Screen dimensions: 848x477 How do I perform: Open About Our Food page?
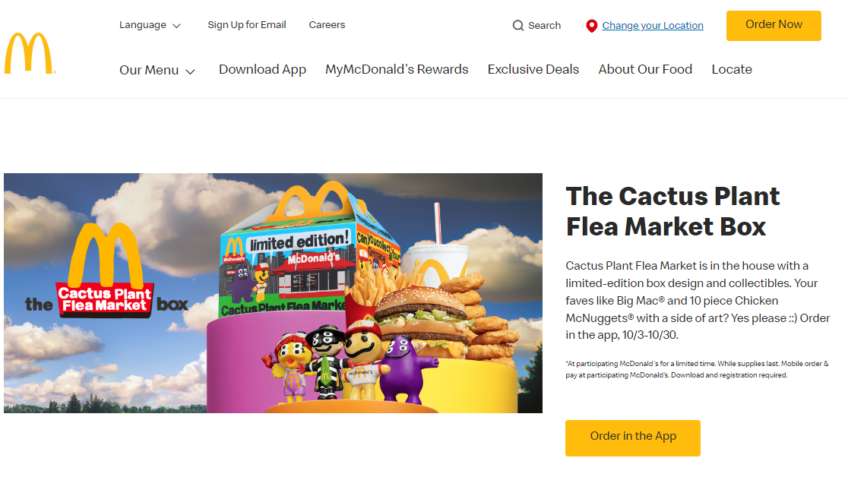click(x=645, y=70)
